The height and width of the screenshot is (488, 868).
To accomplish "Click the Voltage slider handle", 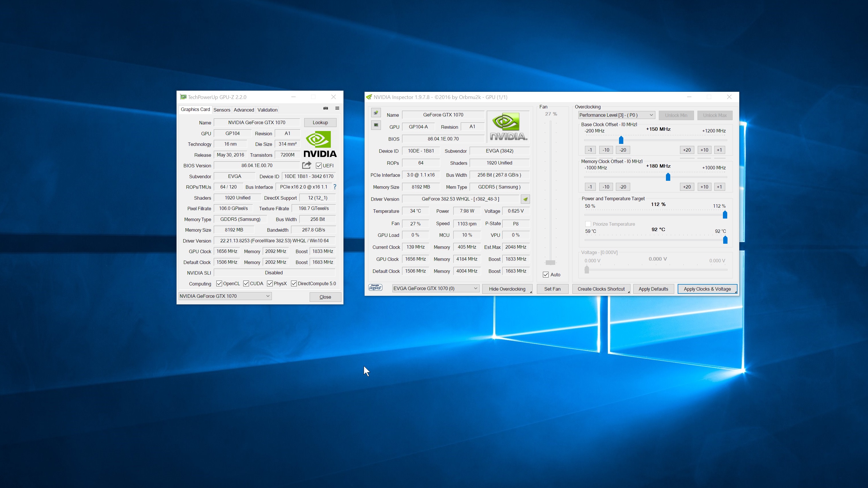I will 587,269.
